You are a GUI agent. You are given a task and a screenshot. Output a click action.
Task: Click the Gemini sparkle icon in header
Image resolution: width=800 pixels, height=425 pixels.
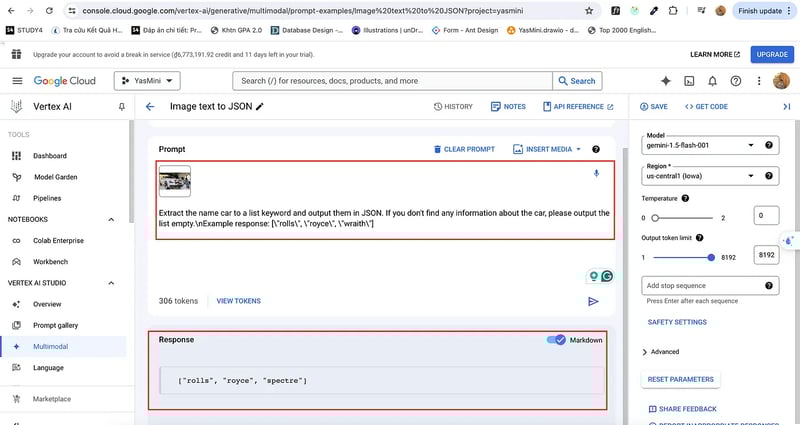(665, 81)
